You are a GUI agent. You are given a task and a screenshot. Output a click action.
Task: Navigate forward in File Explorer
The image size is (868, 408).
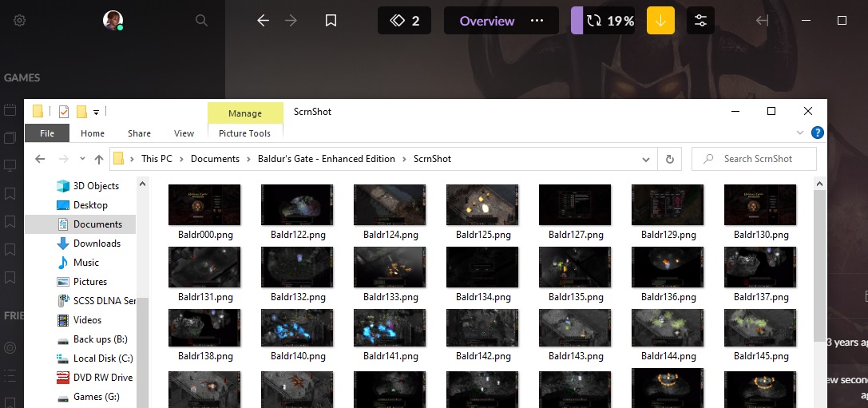pos(63,160)
